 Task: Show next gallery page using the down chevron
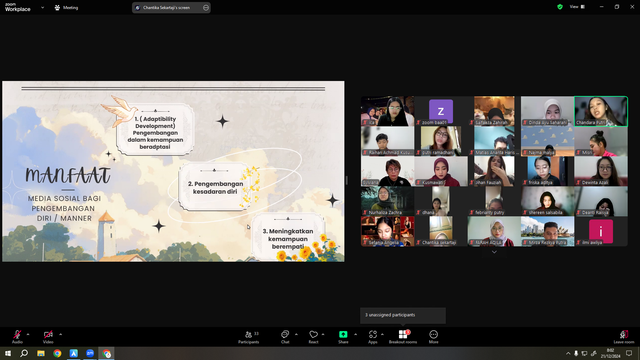pyautogui.click(x=494, y=252)
